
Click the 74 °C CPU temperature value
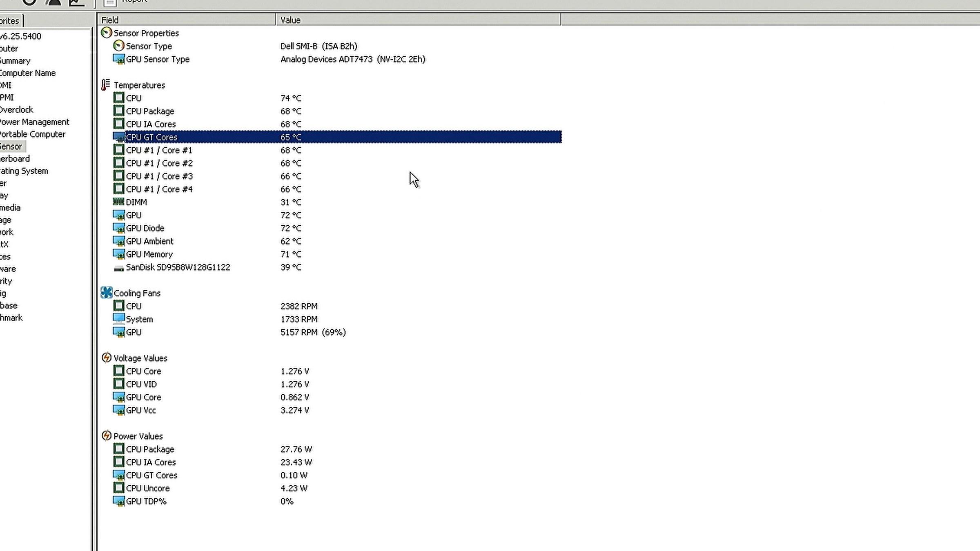291,98
